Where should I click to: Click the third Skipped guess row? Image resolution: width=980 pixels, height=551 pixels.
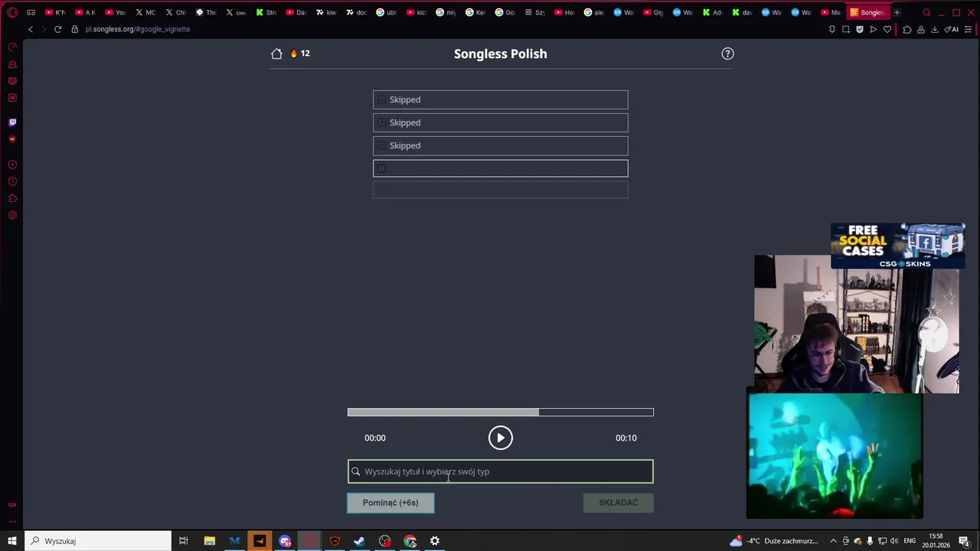coord(501,145)
